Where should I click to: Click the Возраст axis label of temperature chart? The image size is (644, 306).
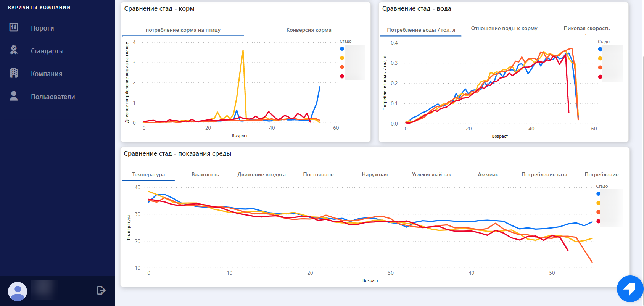click(370, 280)
